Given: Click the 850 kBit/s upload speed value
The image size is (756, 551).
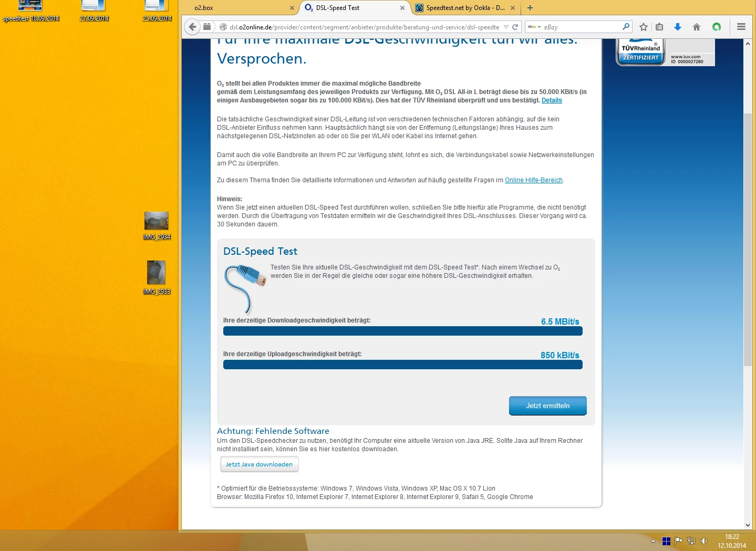Looking at the screenshot, I should click(x=560, y=355).
